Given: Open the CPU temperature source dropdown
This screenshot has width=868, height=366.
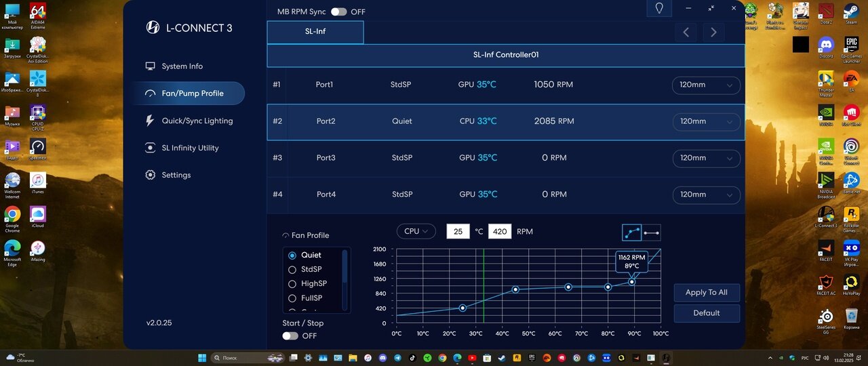Looking at the screenshot, I should click(x=416, y=231).
